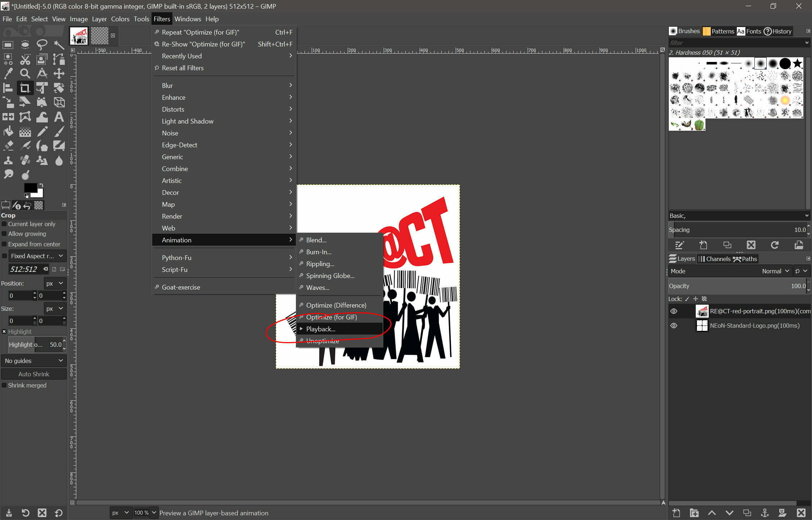Expand the Artistic filter submenu

[171, 180]
